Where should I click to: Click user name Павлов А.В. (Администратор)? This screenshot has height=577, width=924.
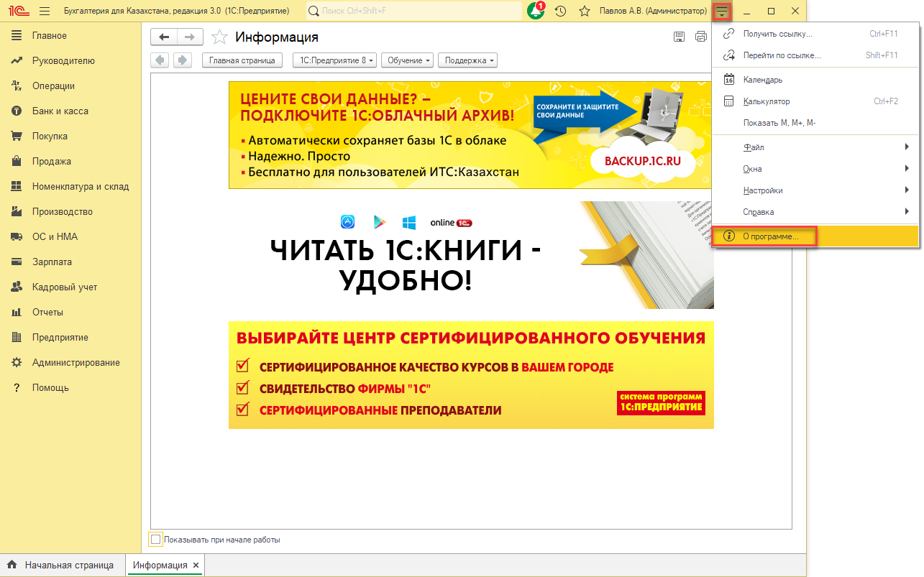(x=653, y=11)
